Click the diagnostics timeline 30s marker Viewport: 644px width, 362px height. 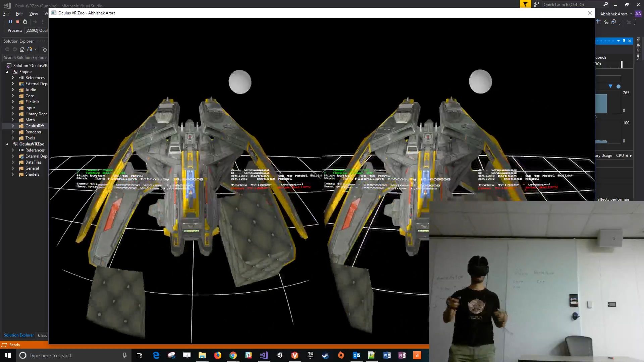pyautogui.click(x=598, y=64)
